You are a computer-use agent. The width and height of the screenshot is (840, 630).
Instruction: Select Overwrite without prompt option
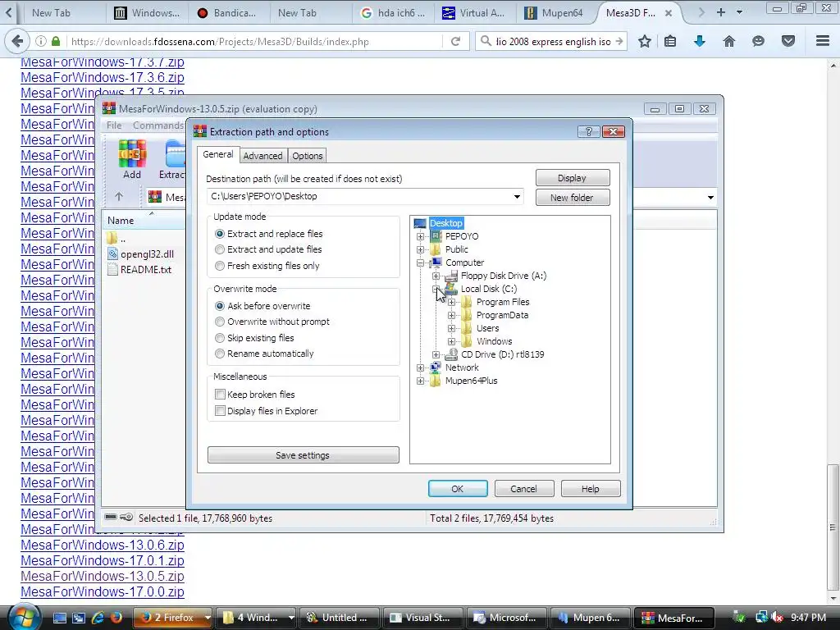[x=220, y=322]
